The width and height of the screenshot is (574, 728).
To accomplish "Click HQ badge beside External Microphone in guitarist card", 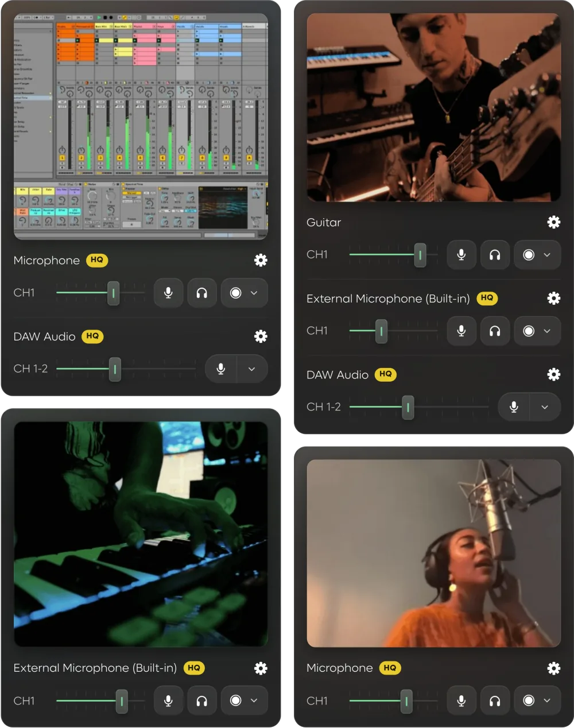I will click(x=487, y=298).
